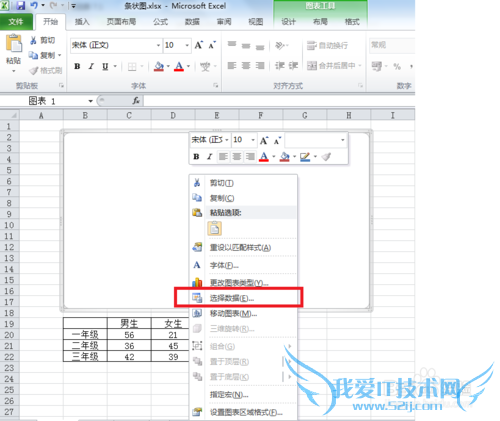Open the mini toolbar font name dropdown

tap(227, 140)
